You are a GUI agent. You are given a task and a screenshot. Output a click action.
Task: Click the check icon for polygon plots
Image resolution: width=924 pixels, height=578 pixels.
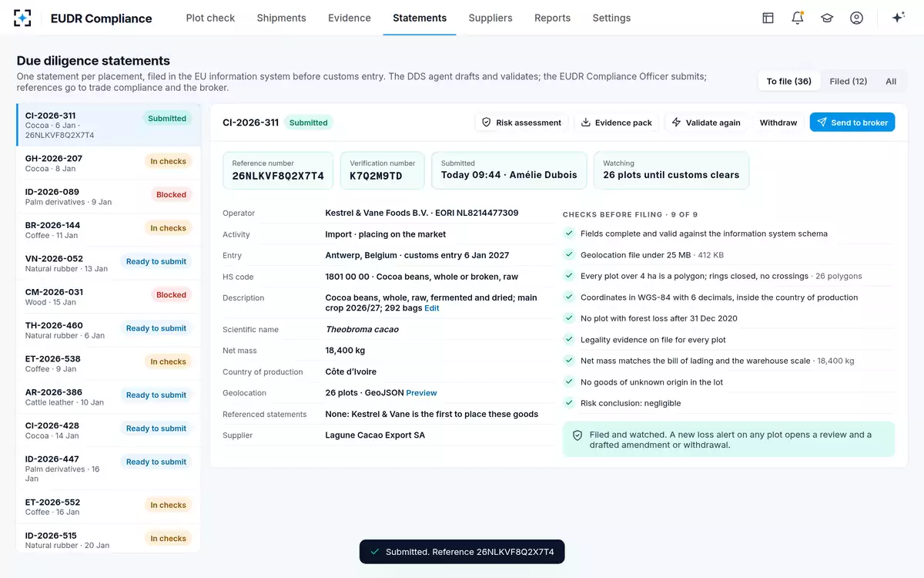click(569, 275)
